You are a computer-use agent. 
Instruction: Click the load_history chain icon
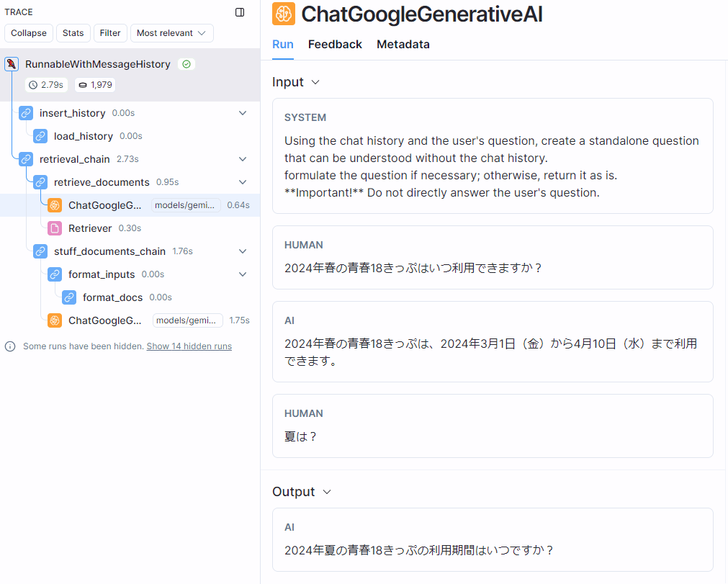click(40, 136)
